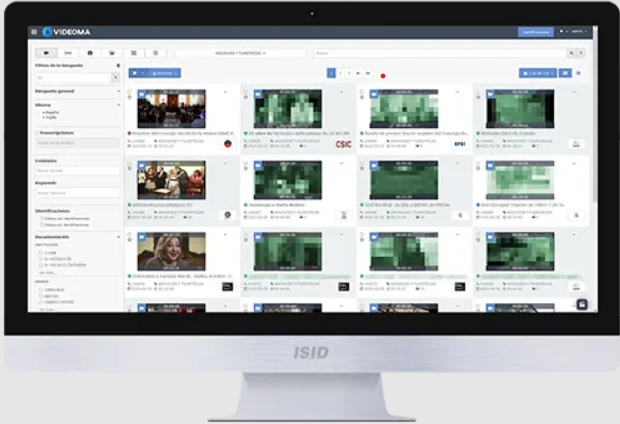Expand the Archivos y Filmotecas selector
Image resolution: width=620 pixels, height=424 pixels.
tap(241, 53)
